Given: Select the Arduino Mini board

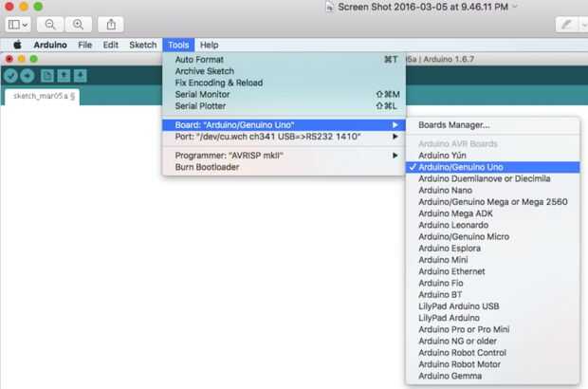Looking at the screenshot, I should (493, 260).
